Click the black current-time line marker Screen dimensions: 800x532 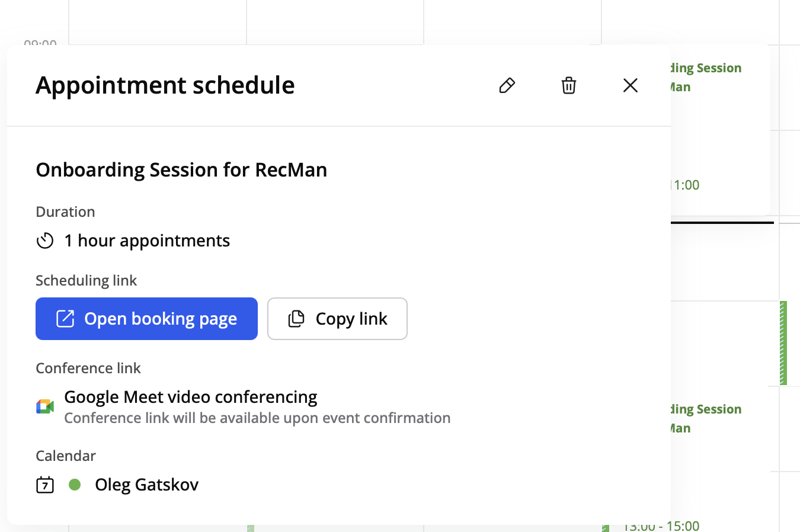pyautogui.click(x=722, y=223)
